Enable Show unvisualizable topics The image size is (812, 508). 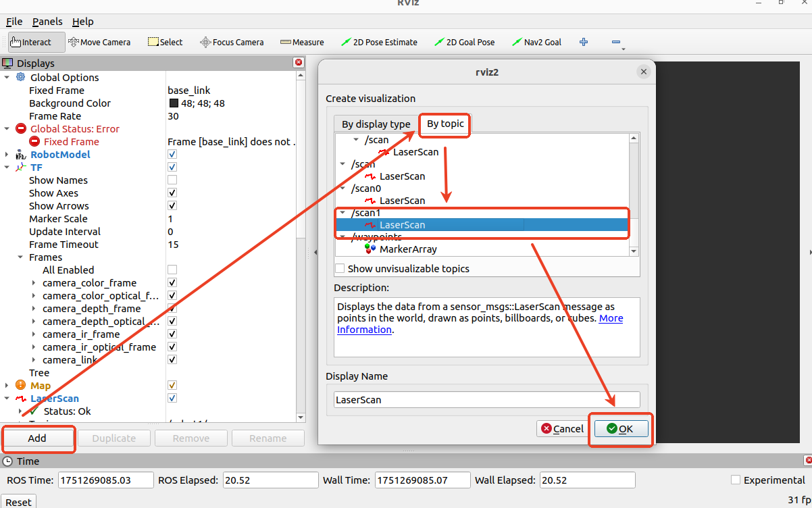pos(340,268)
